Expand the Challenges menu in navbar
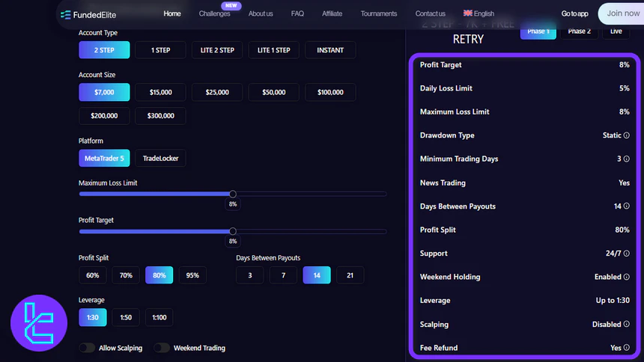This screenshot has width=644, height=362. [x=214, y=13]
